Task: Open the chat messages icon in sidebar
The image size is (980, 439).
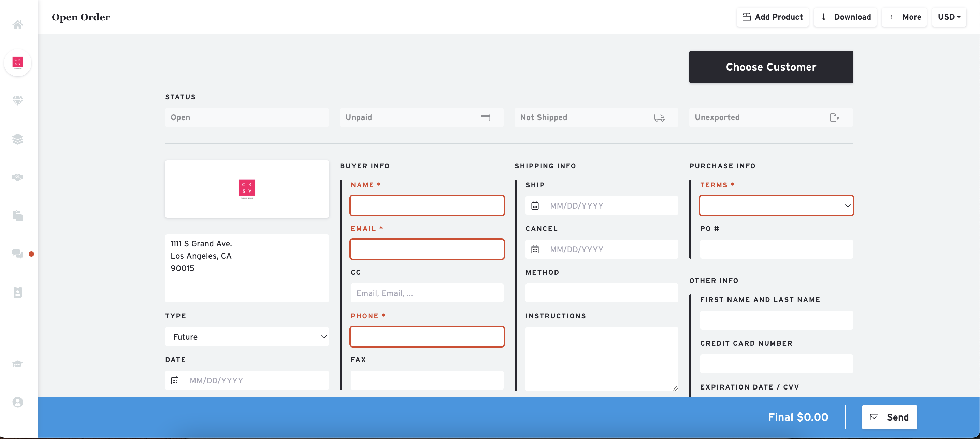Action: click(17, 254)
